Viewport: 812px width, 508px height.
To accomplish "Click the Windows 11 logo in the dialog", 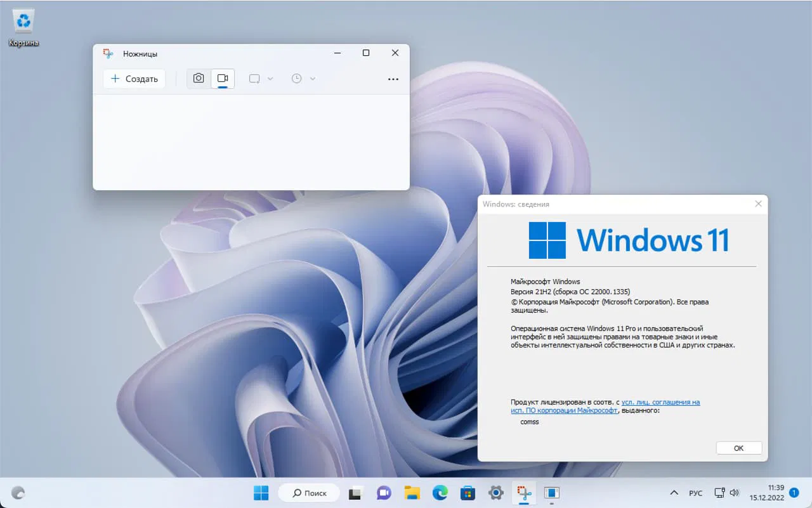I will tap(629, 240).
